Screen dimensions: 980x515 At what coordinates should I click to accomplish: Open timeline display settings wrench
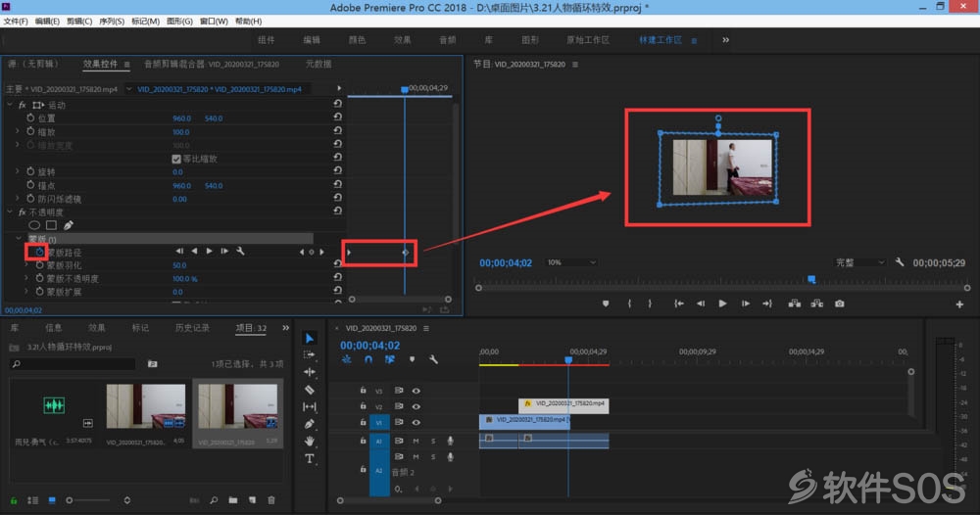[x=433, y=359]
